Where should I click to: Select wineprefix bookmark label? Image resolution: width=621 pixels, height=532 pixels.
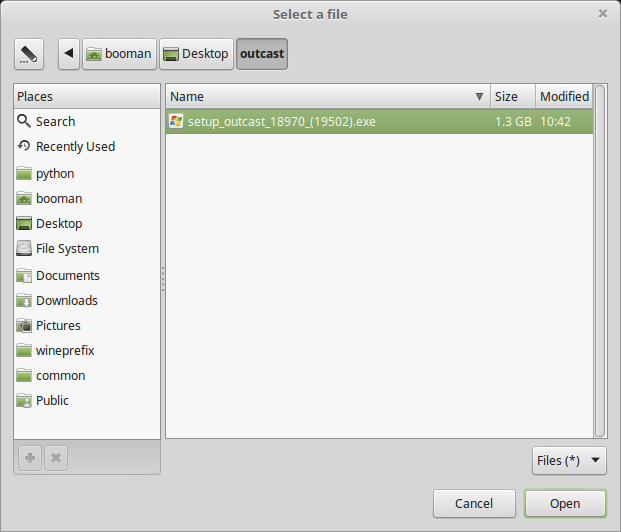pyautogui.click(x=65, y=351)
